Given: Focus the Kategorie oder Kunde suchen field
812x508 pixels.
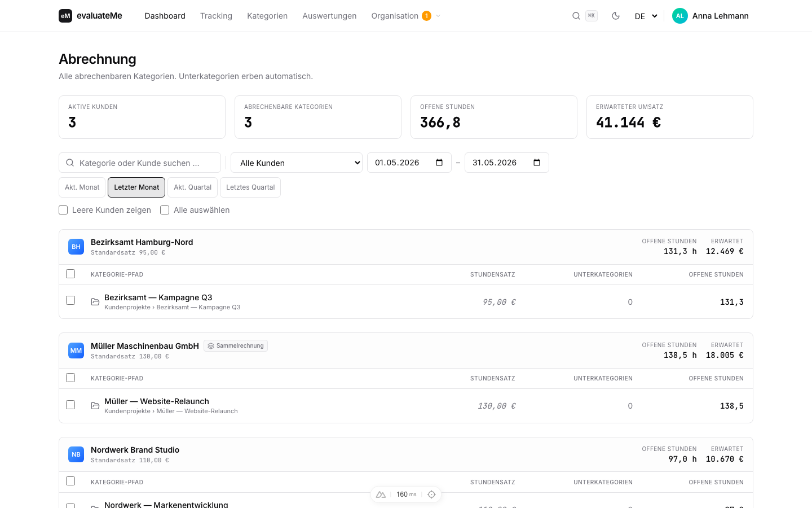Looking at the screenshot, I should click(140, 163).
